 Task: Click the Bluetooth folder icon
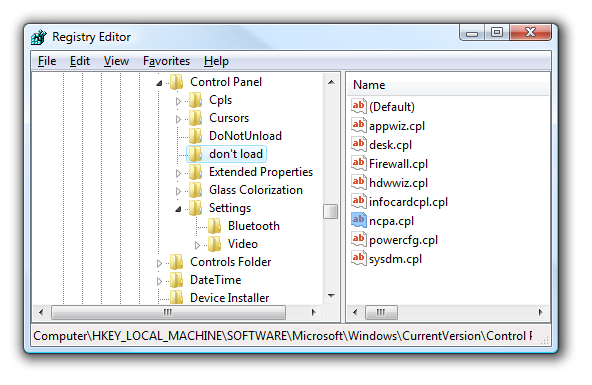(214, 226)
